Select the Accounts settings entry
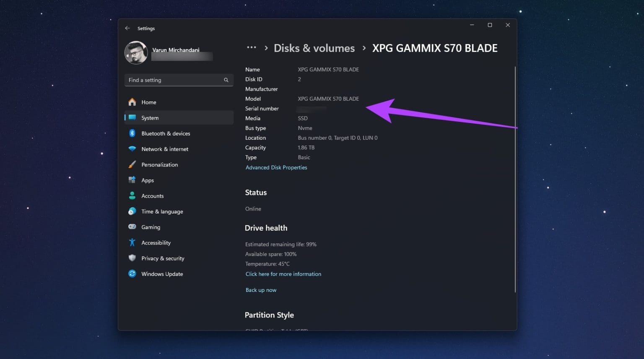This screenshot has width=644, height=359. pos(152,195)
